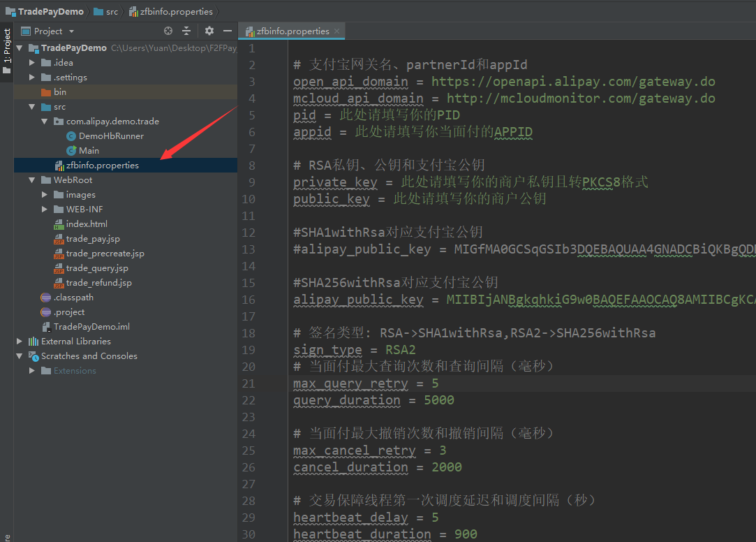756x542 pixels.
Task: Select DemoHbRunner in the project tree
Action: 111,136
